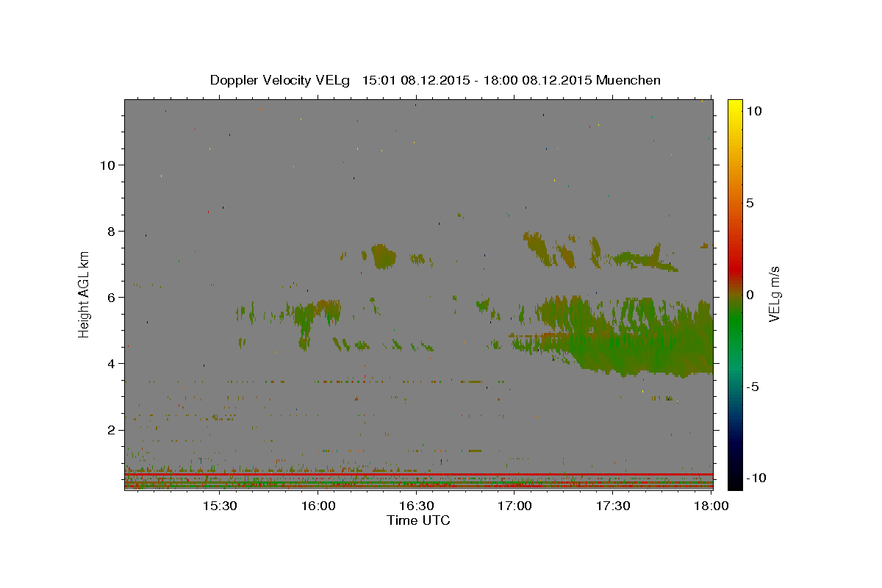Click the 16:30 time tick label
882x588 pixels.
click(x=416, y=506)
